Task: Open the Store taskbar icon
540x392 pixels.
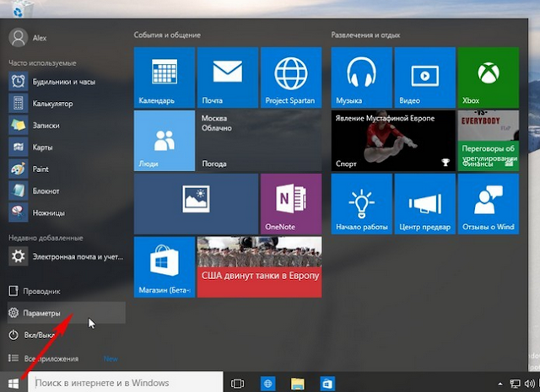Action: 327,383
